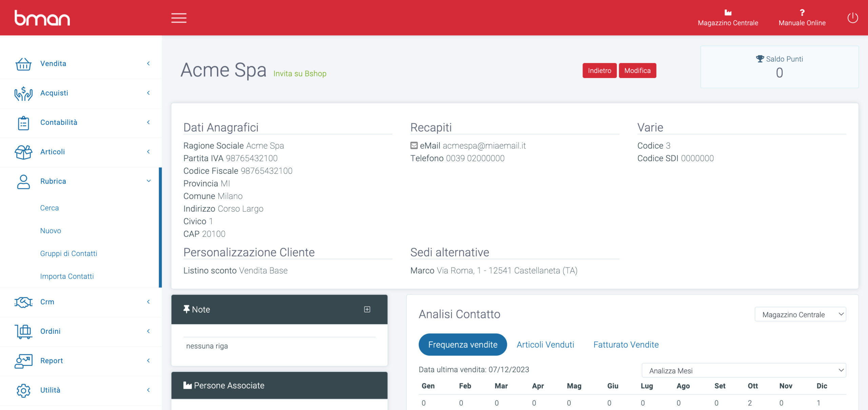Collapse the Rubrica menu chevron
Screen dimensions: 868x410
(x=149, y=181)
